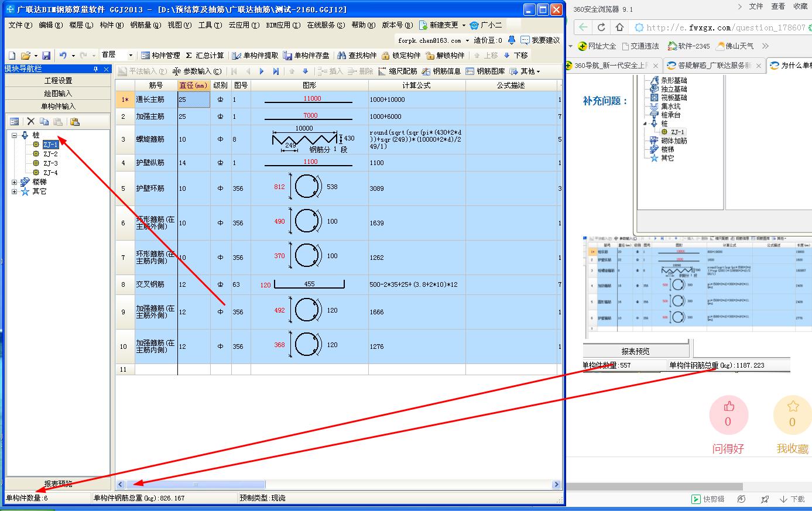Screen dimensions: 812x511
Task: Save the project with floppy icon
Action: click(46, 55)
